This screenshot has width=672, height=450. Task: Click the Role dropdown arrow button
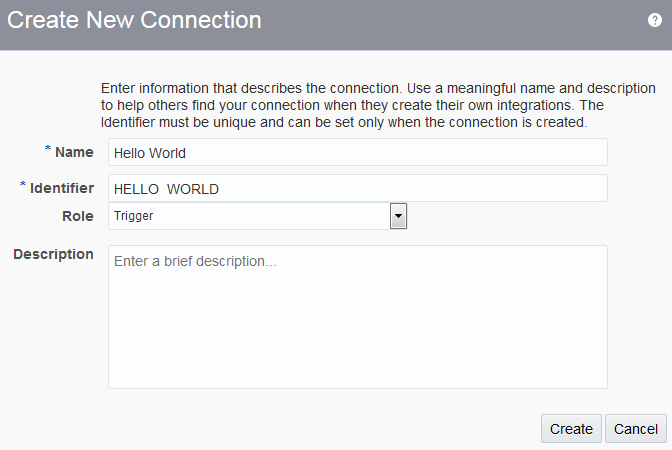(398, 216)
